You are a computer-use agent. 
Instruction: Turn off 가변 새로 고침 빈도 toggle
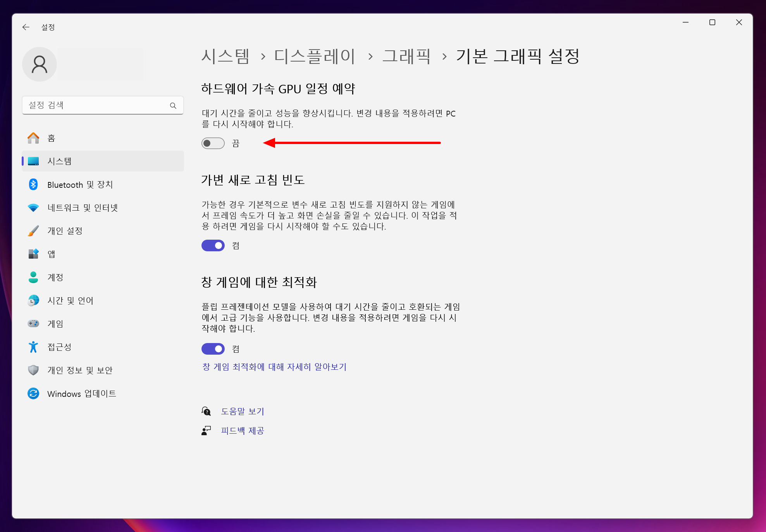(213, 245)
